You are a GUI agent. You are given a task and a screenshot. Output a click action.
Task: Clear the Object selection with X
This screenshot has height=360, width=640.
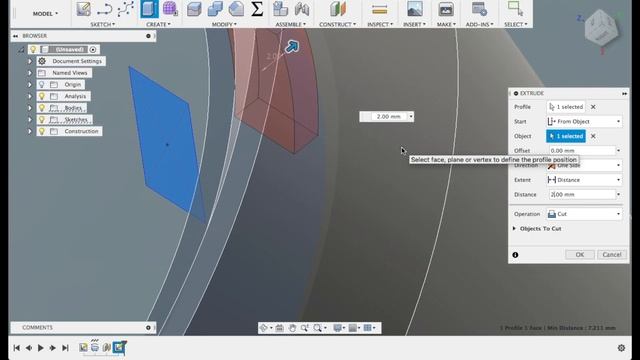point(593,136)
